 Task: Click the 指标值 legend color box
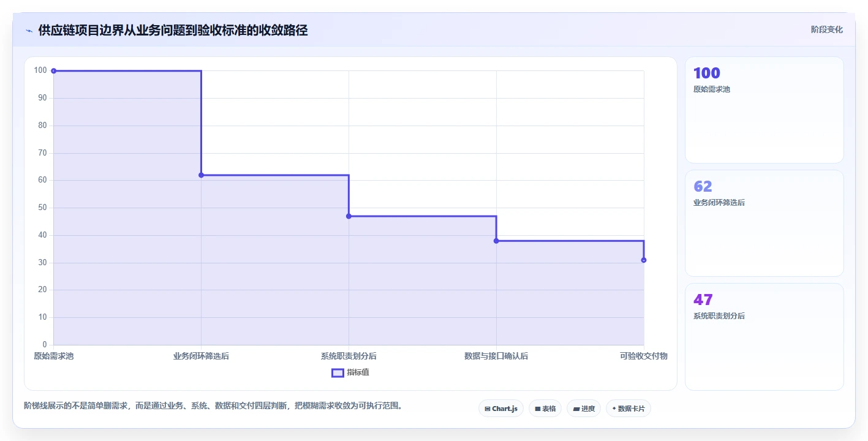[x=338, y=372]
